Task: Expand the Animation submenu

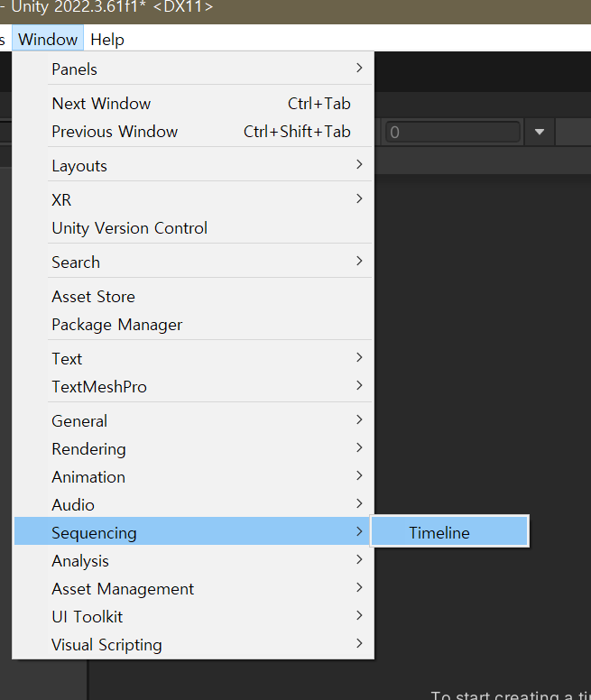Action: pyautogui.click(x=193, y=477)
